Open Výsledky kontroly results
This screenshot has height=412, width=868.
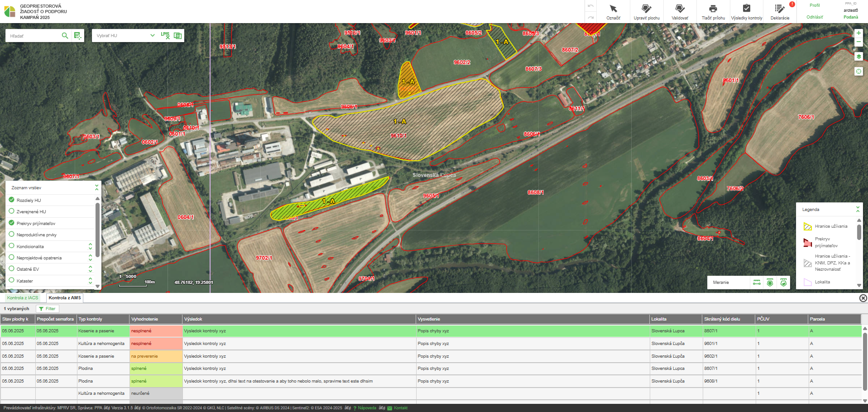[746, 11]
